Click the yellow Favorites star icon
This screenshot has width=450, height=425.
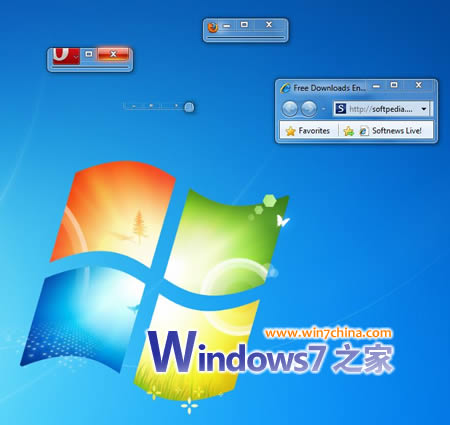point(291,131)
